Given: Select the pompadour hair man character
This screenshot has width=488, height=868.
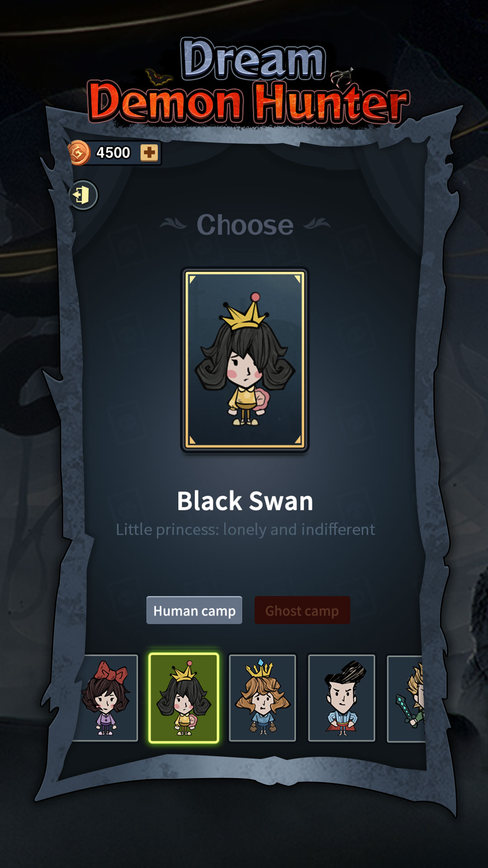Looking at the screenshot, I should click(342, 698).
